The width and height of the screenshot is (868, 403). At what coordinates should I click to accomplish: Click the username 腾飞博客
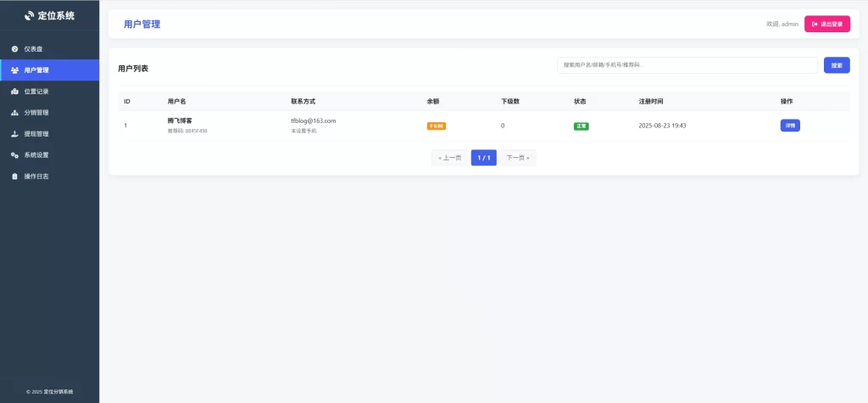[180, 120]
